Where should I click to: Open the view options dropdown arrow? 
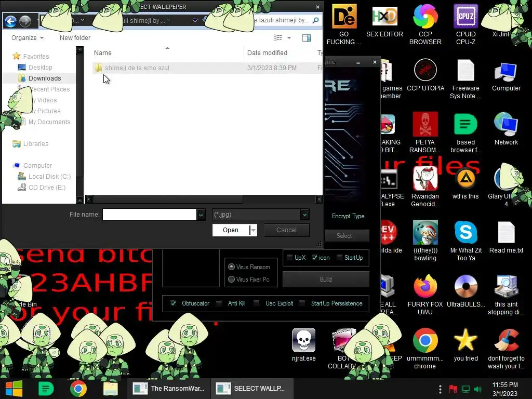point(289,37)
